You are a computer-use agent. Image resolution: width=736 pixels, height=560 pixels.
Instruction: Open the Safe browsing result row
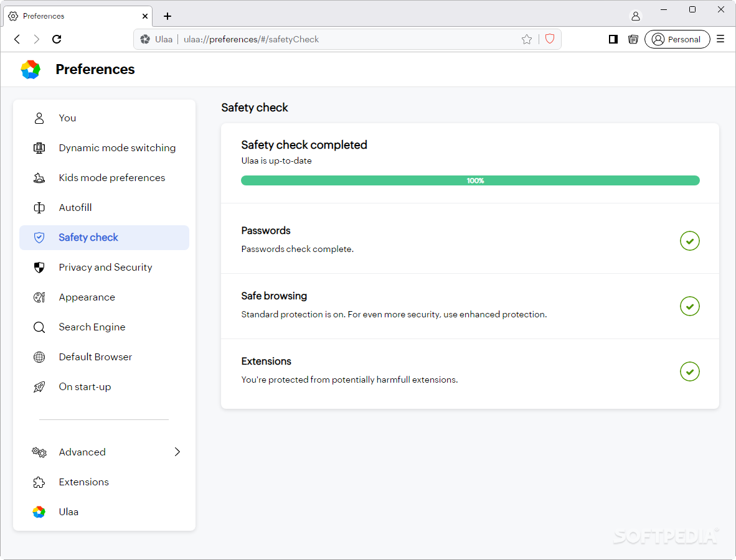(470, 306)
